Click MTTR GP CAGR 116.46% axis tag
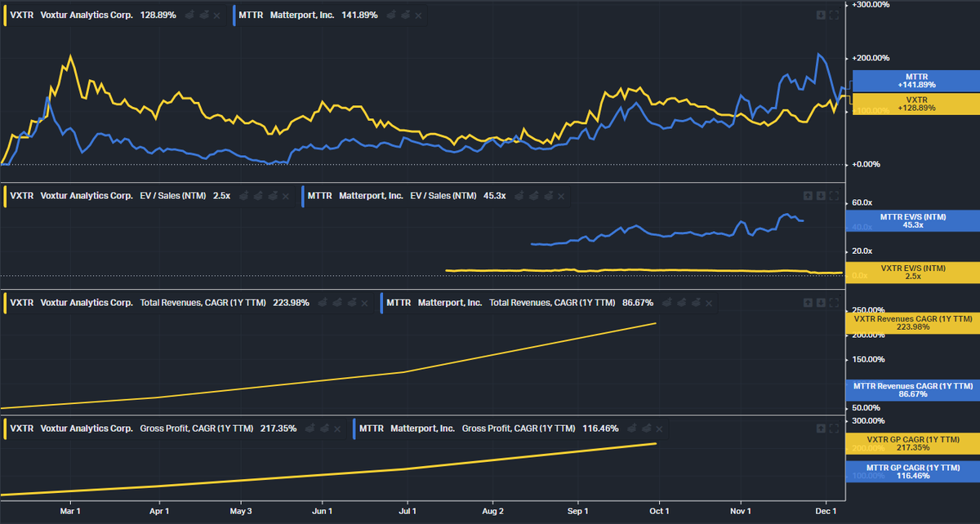980x524 pixels. point(912,472)
